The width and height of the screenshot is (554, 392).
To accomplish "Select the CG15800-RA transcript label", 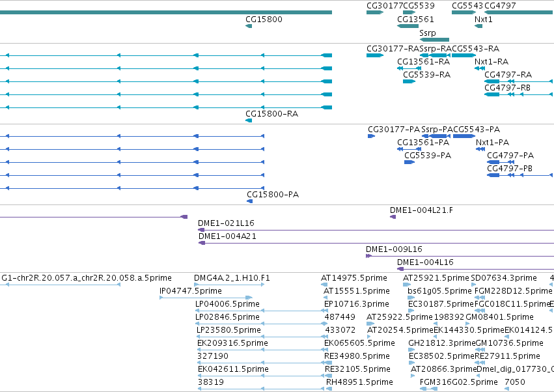I will (x=271, y=114).
